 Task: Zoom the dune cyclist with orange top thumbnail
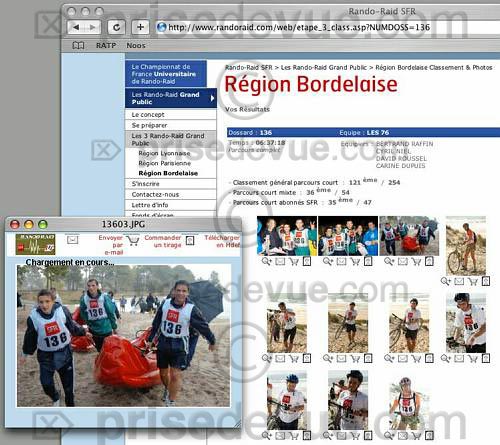(445, 281)
